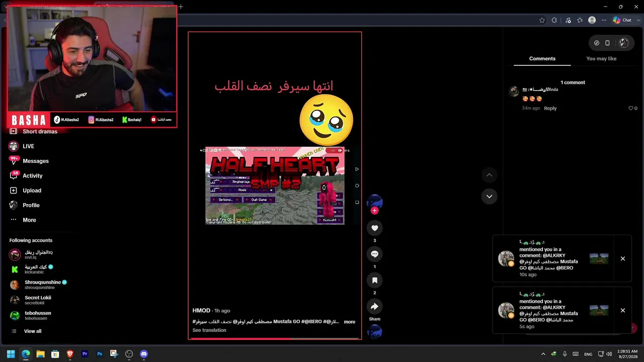The image size is (644, 362).
Task: Follow the creator with the red plus badge
Action: click(x=374, y=211)
